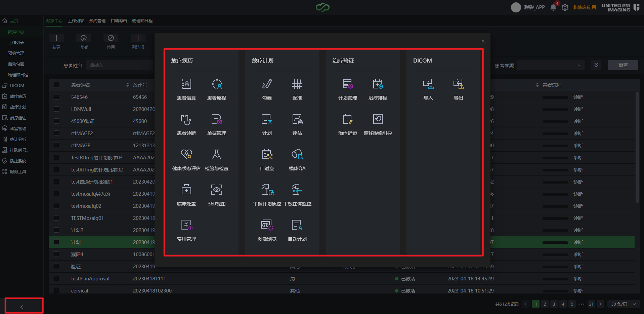Open the 治疗排程 treatment scheduling icon
Screen dimensions: 644x314
pos(378,88)
